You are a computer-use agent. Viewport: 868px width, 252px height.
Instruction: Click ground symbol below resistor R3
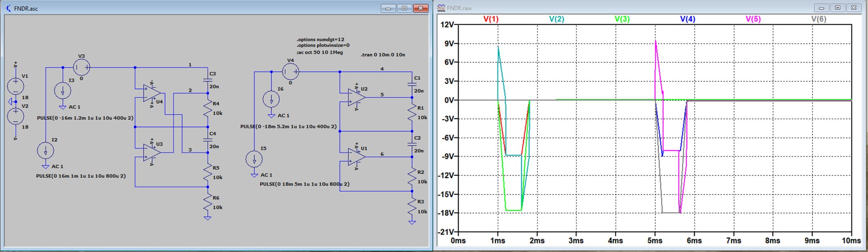[x=412, y=222]
